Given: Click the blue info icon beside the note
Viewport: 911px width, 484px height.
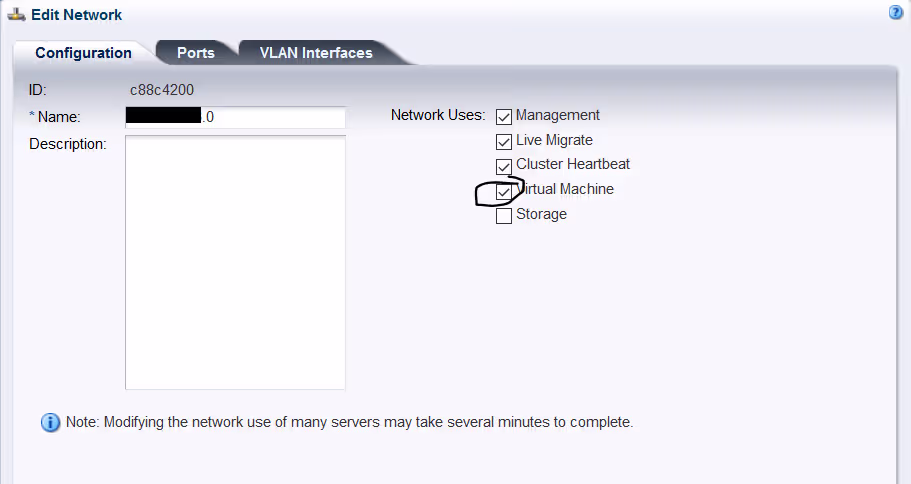Looking at the screenshot, I should [50, 423].
